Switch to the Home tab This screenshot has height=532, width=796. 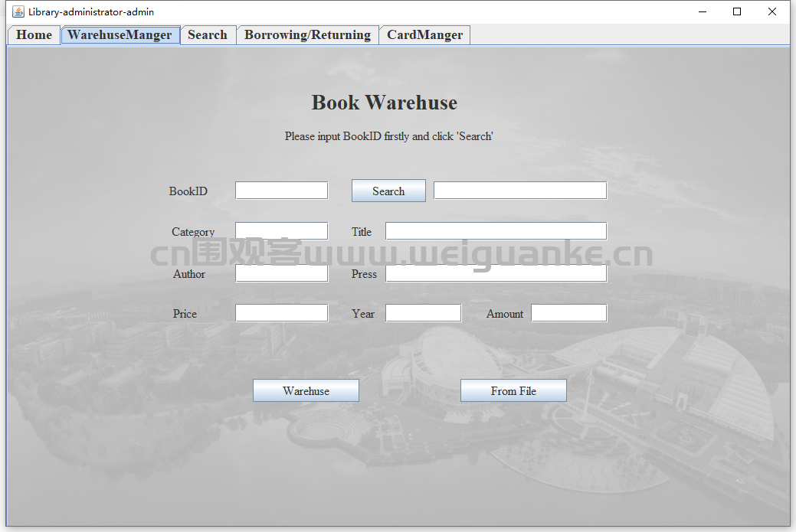point(34,35)
